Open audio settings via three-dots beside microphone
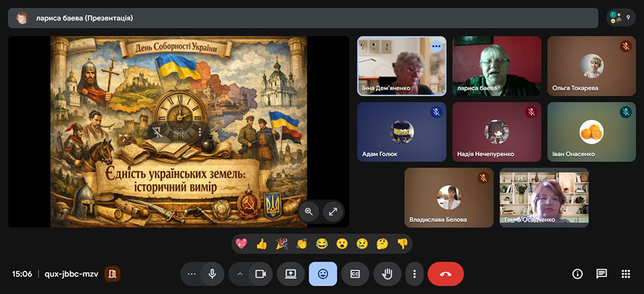Viewport: 644px width, 294px height. 191,274
